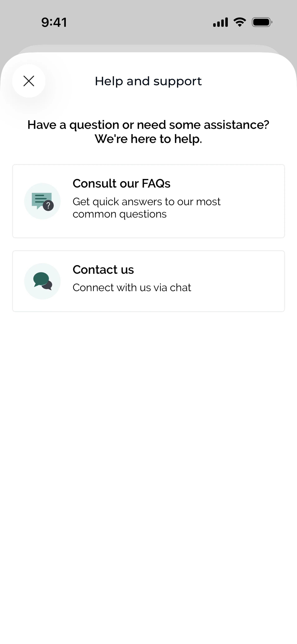This screenshot has width=297, height=644.
Task: Tap the dimmed background sheet edge above modal
Action: pos(148,48)
